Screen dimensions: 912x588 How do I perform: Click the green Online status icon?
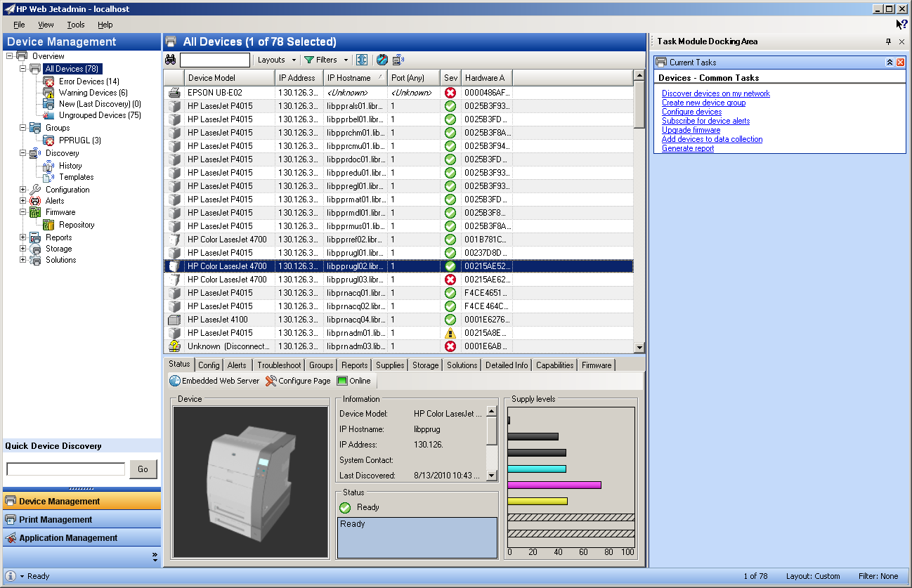click(x=342, y=381)
